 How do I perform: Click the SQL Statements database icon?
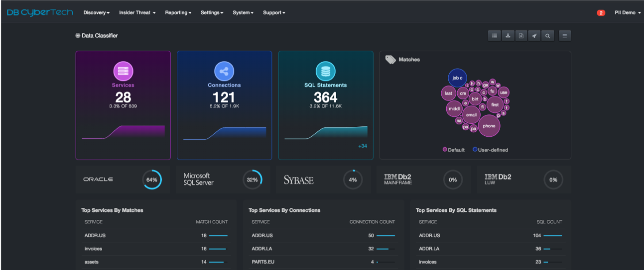coord(326,71)
